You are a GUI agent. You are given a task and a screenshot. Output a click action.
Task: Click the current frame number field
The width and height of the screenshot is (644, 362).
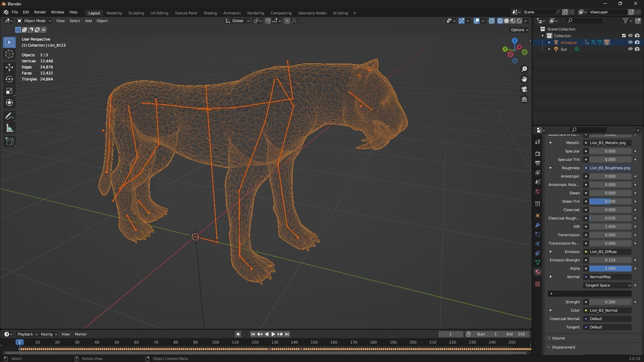pos(450,334)
